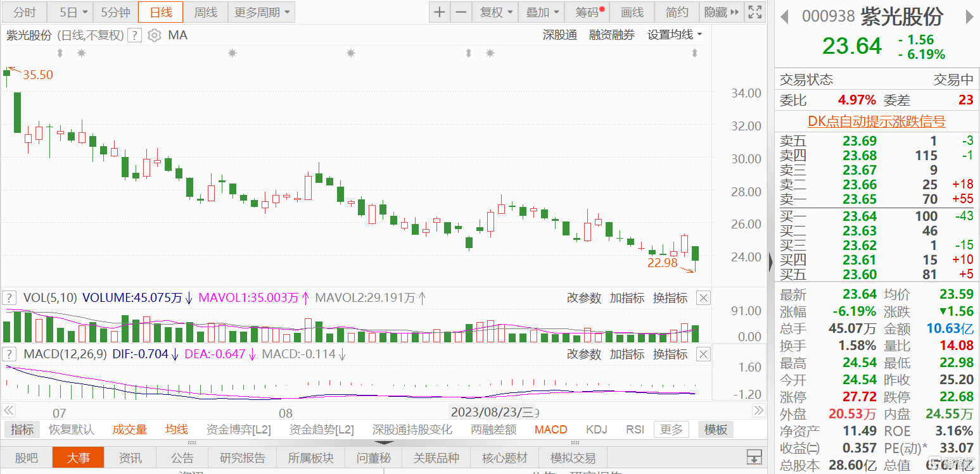Open 更多 indicators button
The image size is (980, 474).
click(671, 430)
